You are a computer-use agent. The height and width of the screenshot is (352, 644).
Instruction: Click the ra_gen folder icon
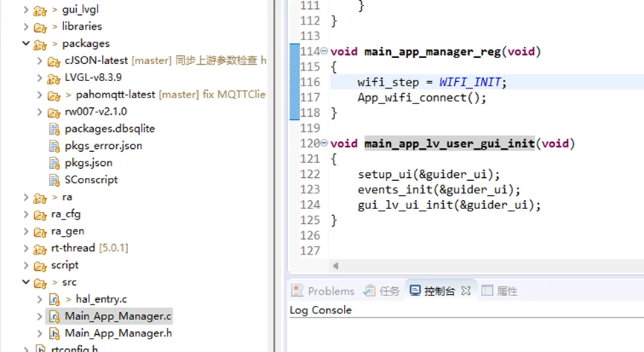tap(40, 232)
